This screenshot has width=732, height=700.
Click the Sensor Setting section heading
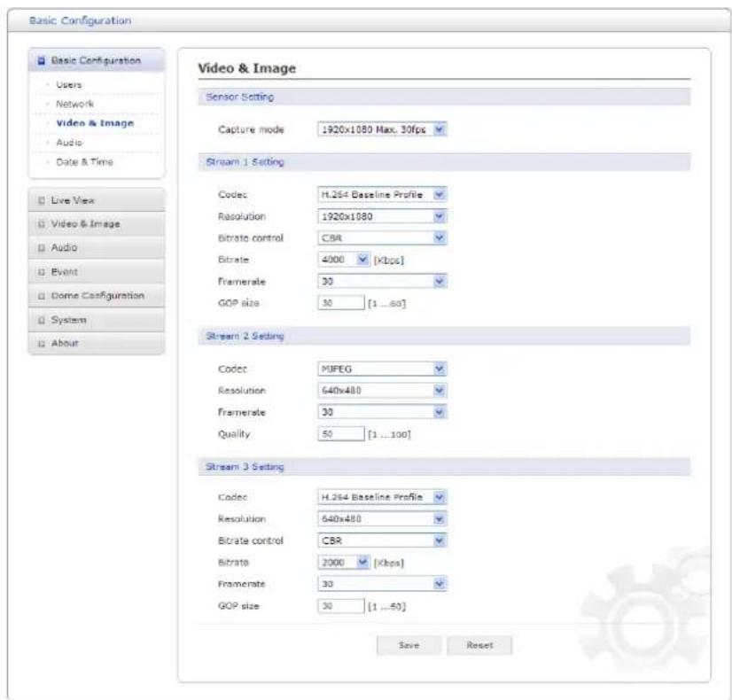(x=240, y=97)
